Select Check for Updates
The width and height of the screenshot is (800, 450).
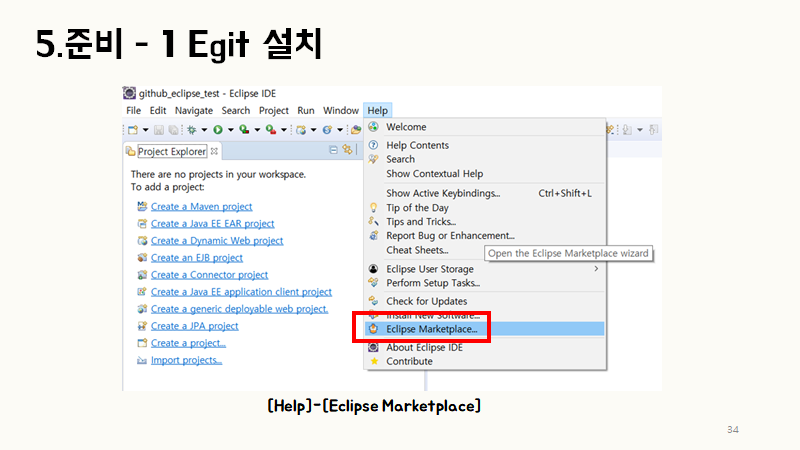coord(485,302)
